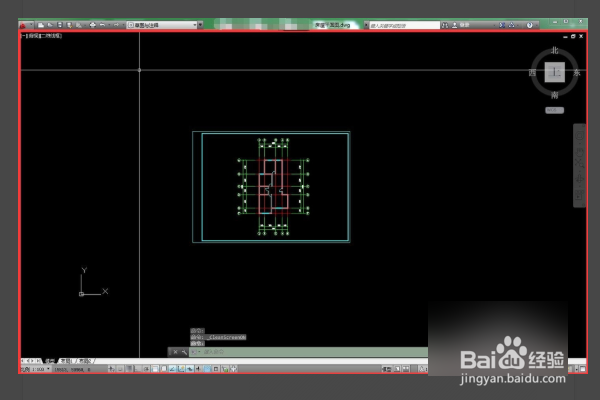
Task: Open the Undo history dropdown arrow
Action: [109, 25]
